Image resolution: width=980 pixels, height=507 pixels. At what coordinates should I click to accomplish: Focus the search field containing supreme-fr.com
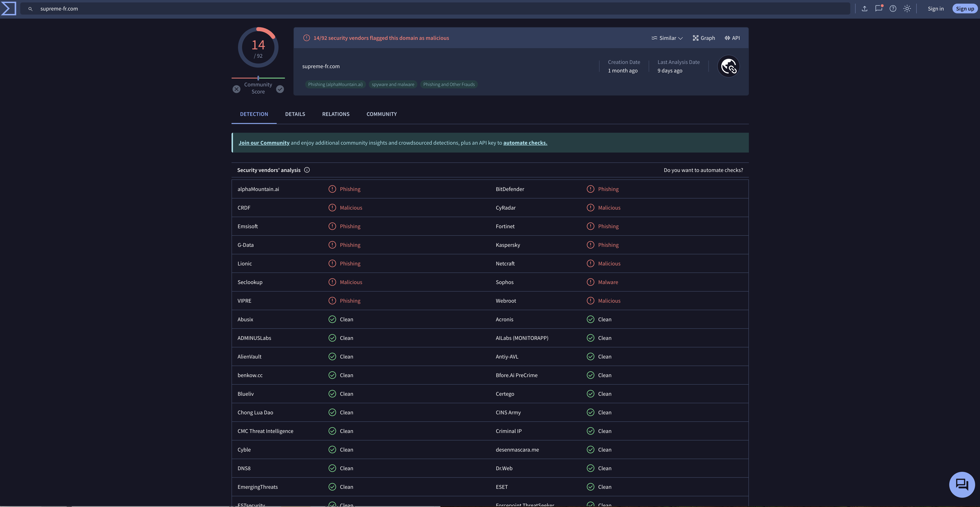[435, 9]
